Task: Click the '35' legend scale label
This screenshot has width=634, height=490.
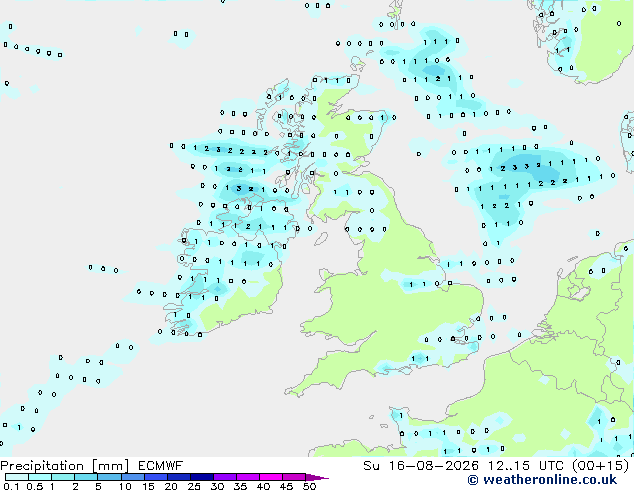Action: coord(240,486)
